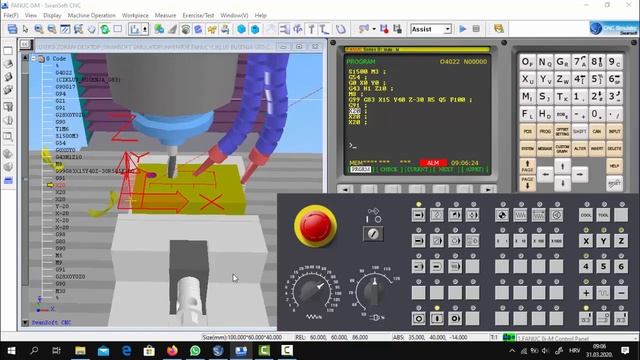640x360 pixels.
Task: Click the left-arrow soft key below the CRT
Action: point(345,189)
